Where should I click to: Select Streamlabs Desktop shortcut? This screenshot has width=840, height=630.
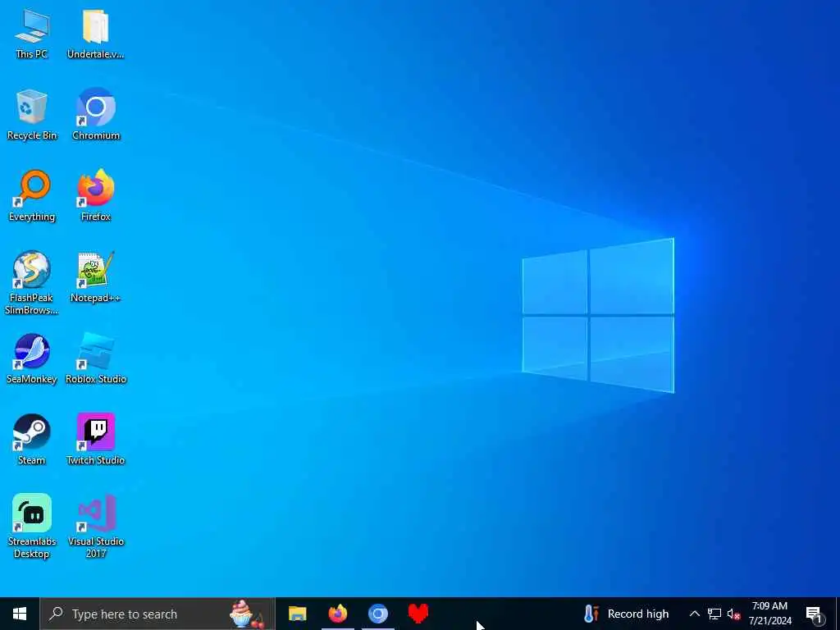coord(32,527)
